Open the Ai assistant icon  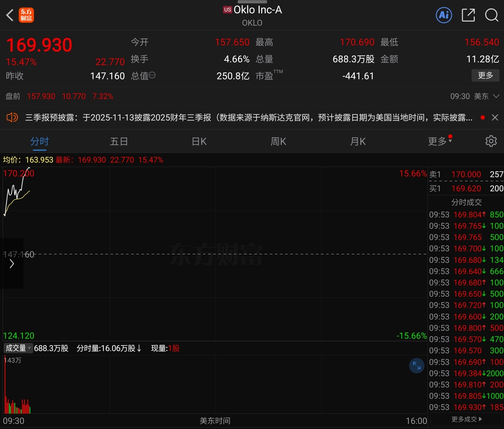coord(444,15)
